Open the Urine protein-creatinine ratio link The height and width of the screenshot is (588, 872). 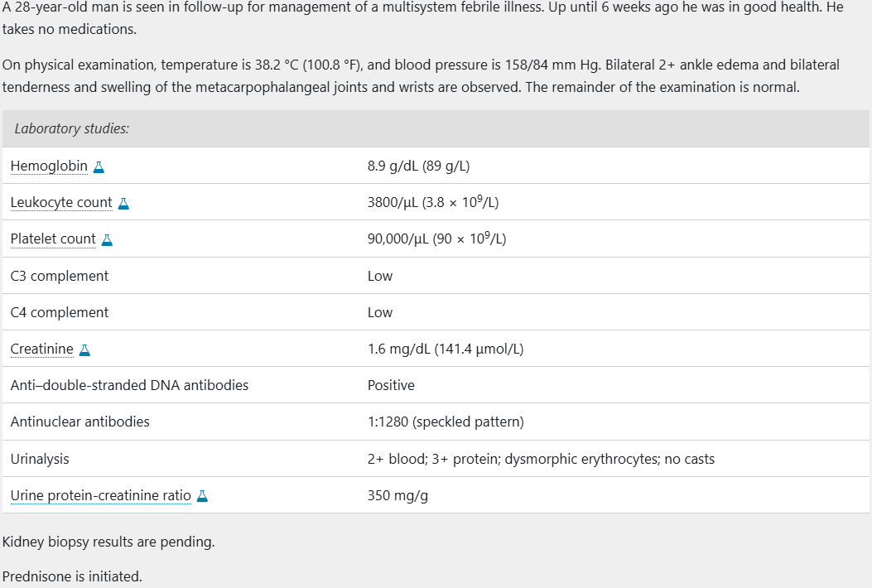101,495
